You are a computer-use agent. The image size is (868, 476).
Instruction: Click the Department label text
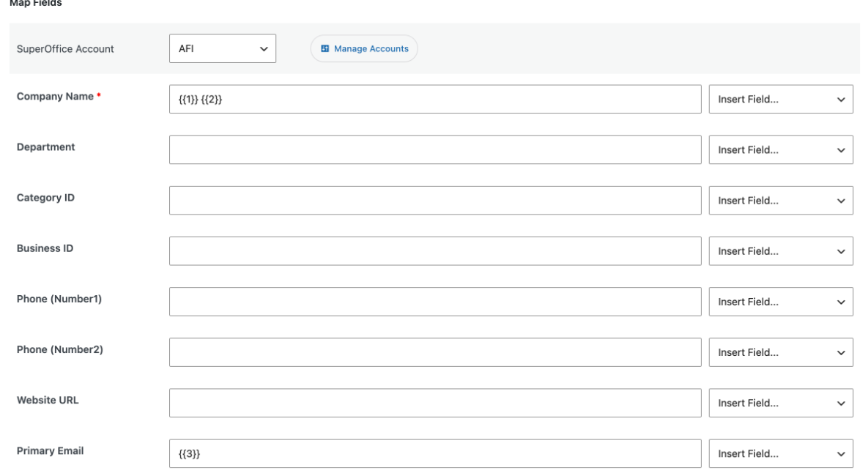point(45,146)
